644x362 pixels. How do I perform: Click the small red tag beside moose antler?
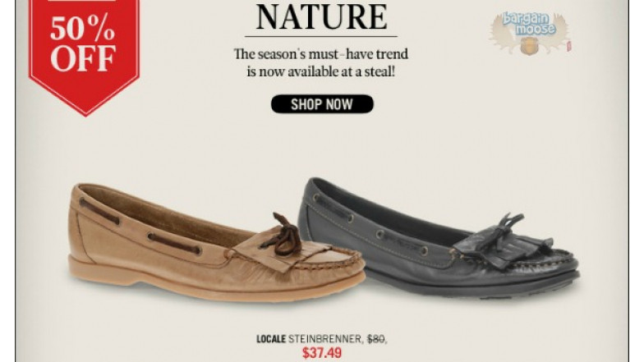pos(568,46)
